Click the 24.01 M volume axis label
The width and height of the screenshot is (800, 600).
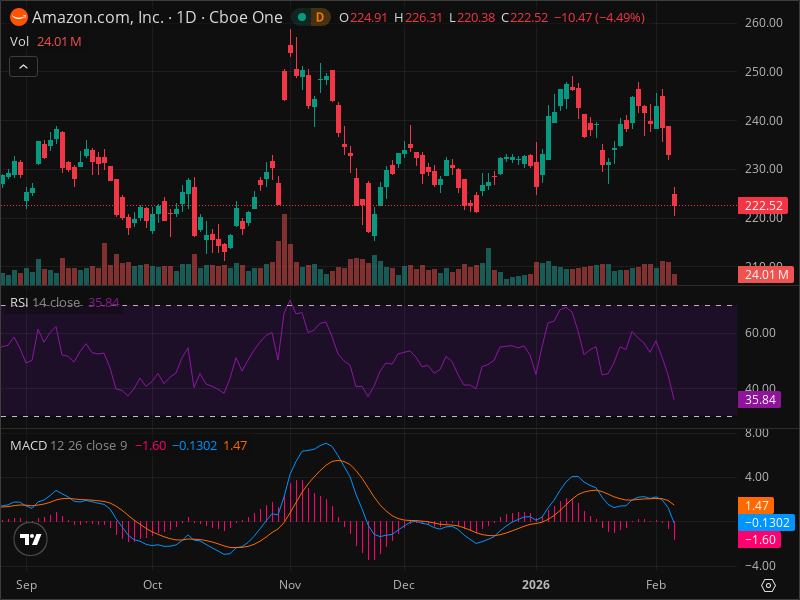(x=766, y=275)
